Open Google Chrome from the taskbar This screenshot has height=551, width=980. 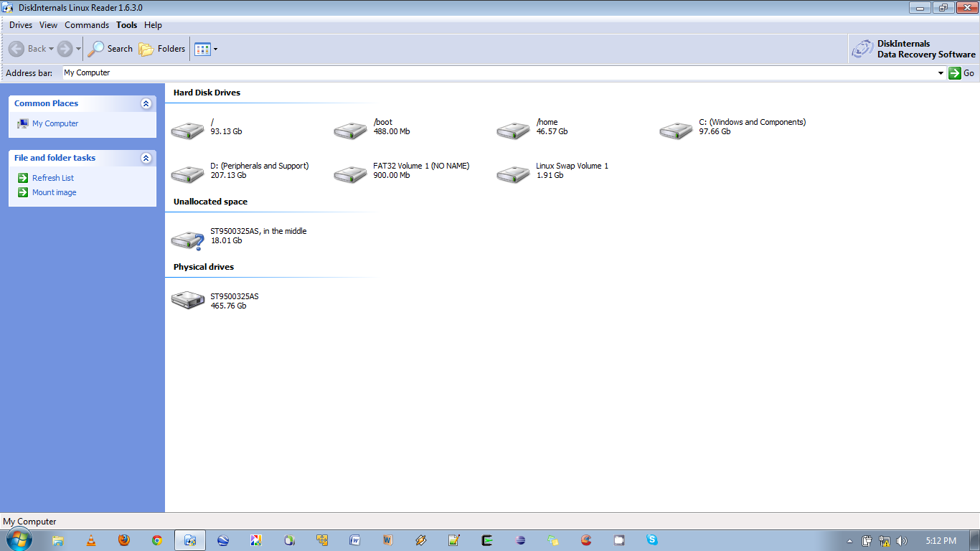click(157, 540)
